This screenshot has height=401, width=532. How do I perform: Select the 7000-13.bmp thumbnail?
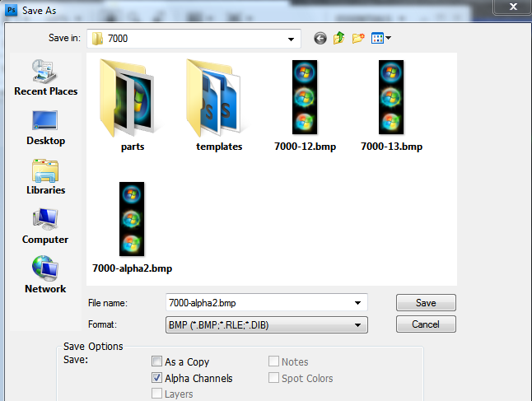391,97
